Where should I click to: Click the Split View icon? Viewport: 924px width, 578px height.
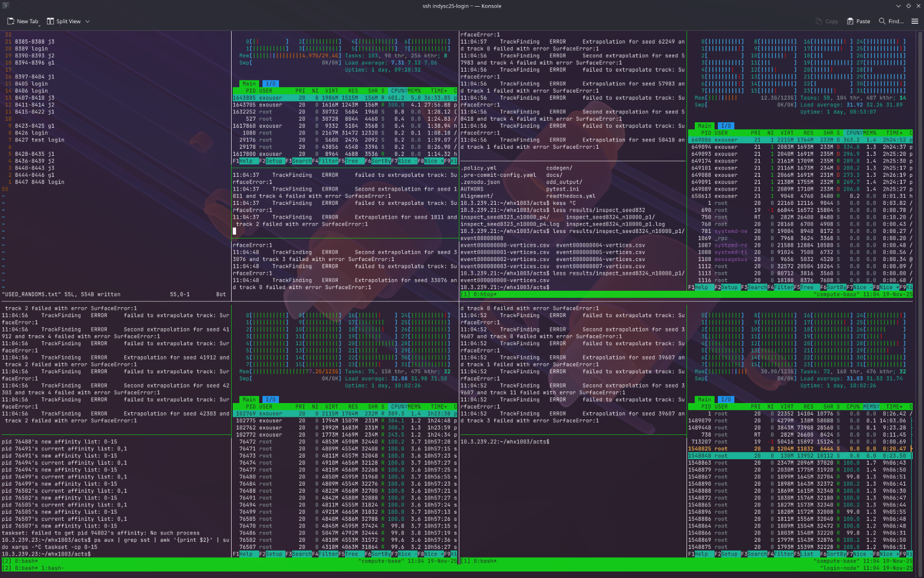(x=50, y=21)
